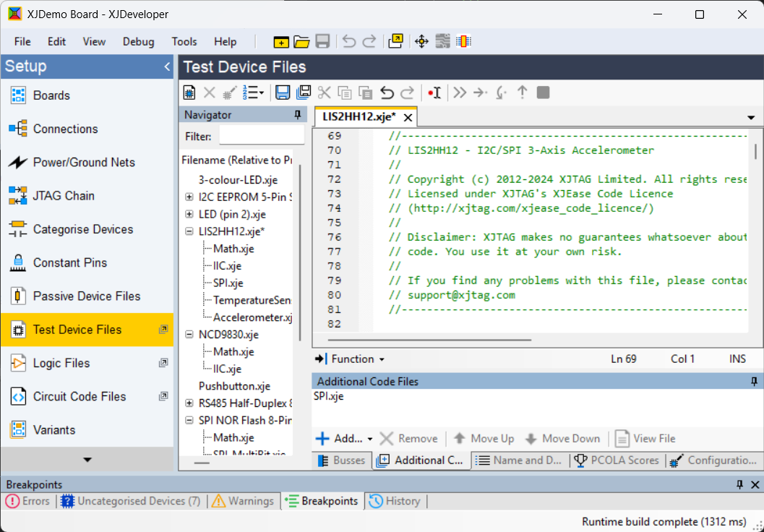The width and height of the screenshot is (764, 532).
Task: Open the JTAG Chain setup page
Action: [64, 196]
